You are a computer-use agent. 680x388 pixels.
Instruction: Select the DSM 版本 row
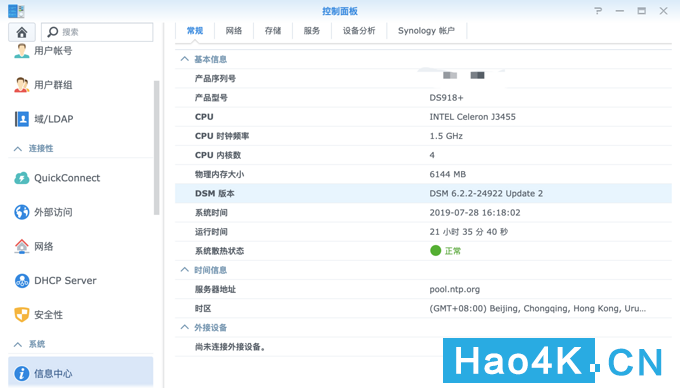point(423,193)
